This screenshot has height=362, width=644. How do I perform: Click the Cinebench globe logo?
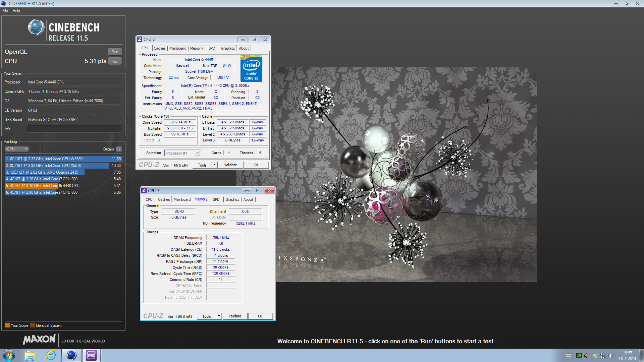[36, 27]
